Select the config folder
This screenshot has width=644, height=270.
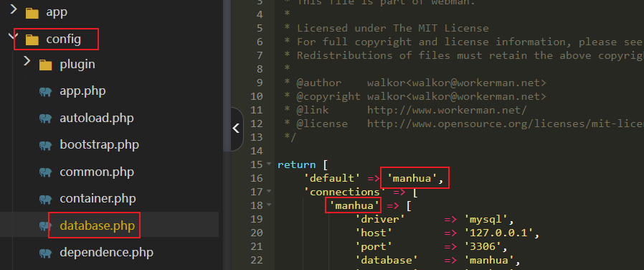(63, 39)
